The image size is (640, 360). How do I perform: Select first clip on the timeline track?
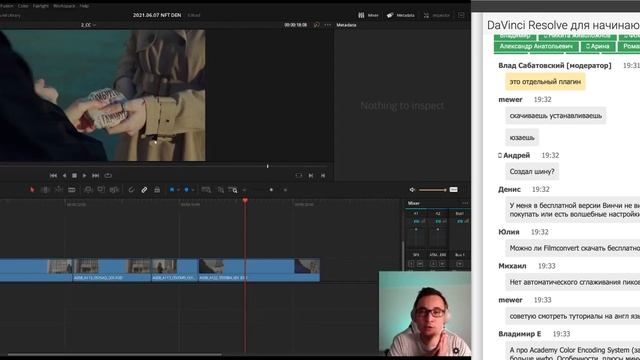(36, 270)
